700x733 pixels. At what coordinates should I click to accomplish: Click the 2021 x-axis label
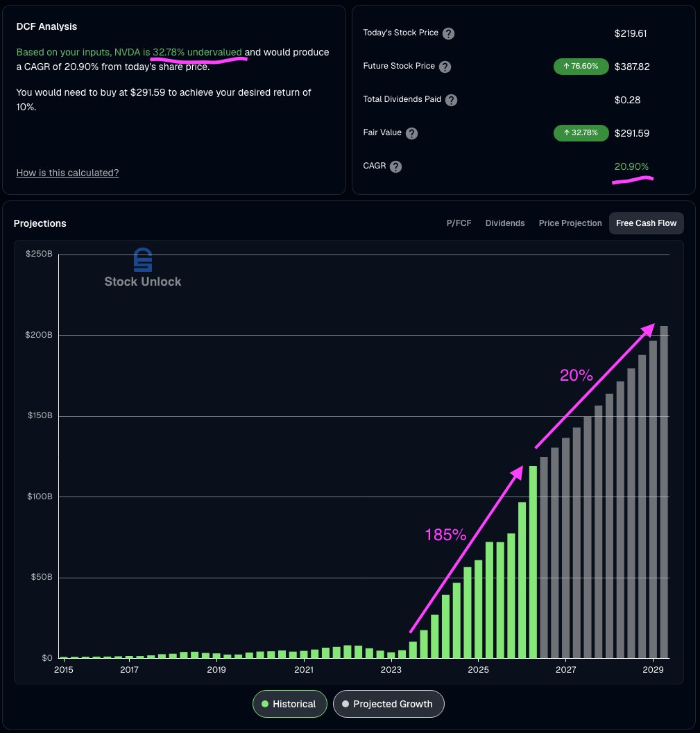coord(304,669)
